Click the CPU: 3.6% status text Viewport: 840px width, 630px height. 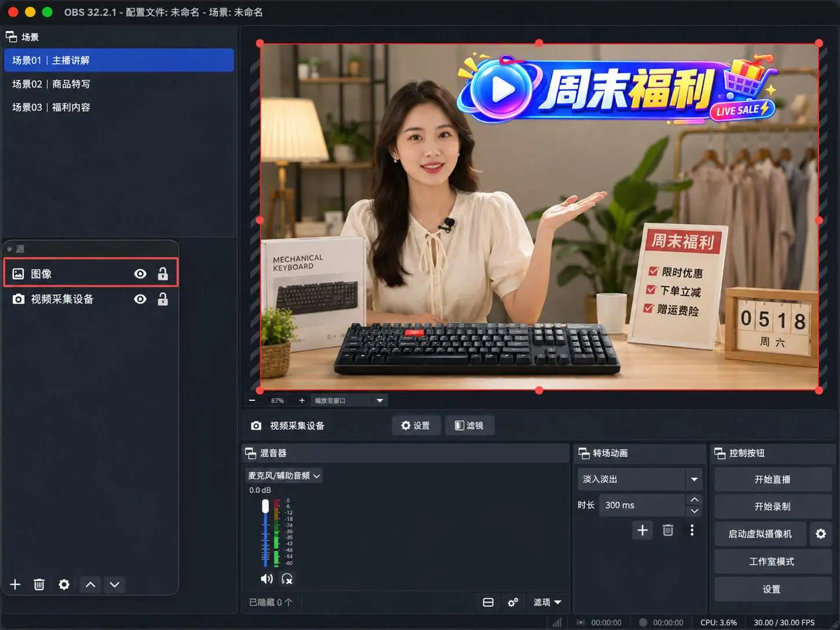click(x=719, y=622)
